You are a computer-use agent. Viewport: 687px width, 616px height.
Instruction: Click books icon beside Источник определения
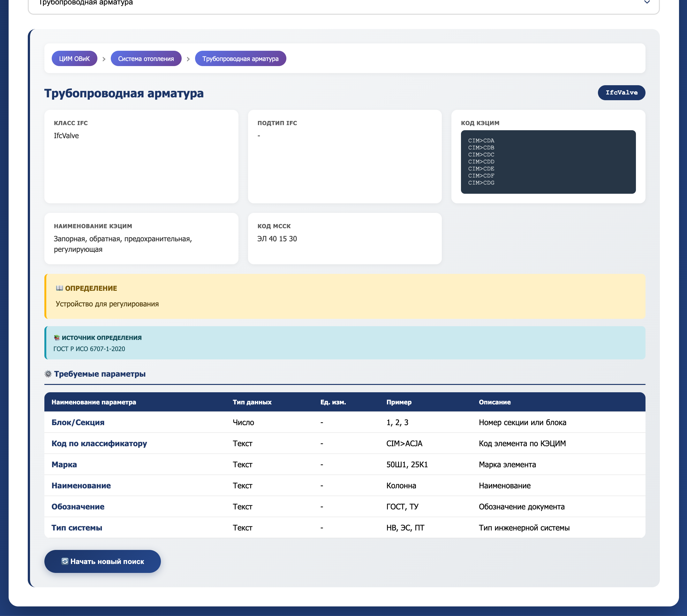click(57, 338)
